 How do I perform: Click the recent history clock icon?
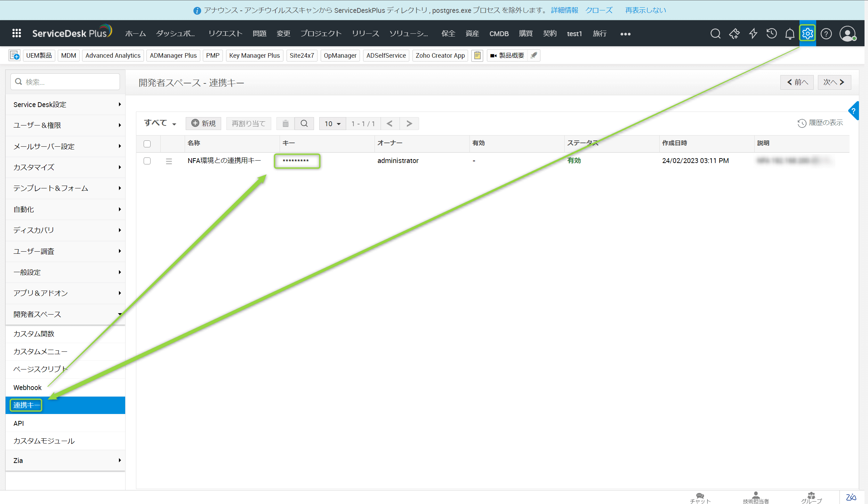coord(771,34)
